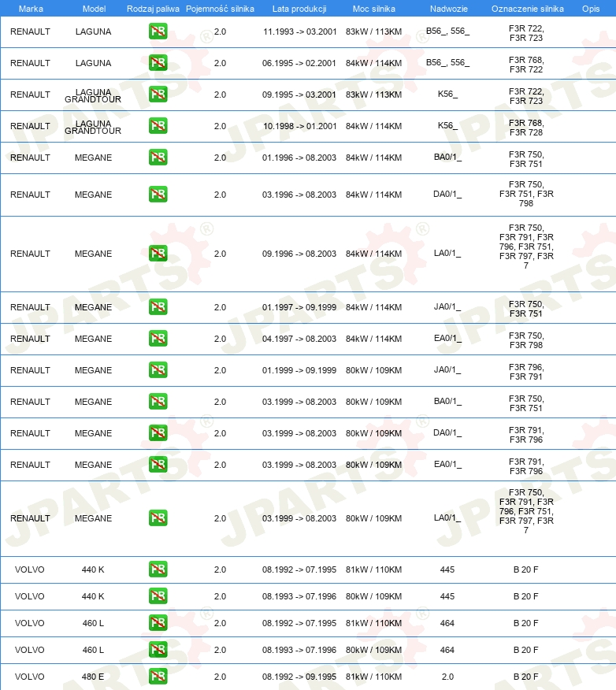Screen dimensions: 616x690
Task: Click fuel icon in Megane 01.1996 BA0/1_ row
Action: tap(158, 157)
